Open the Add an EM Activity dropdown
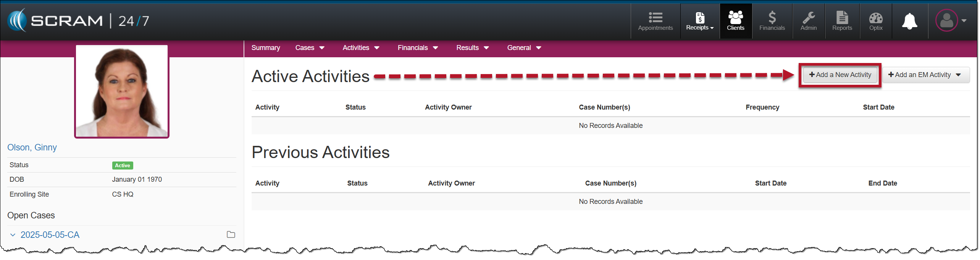The height and width of the screenshot is (260, 980). [925, 75]
